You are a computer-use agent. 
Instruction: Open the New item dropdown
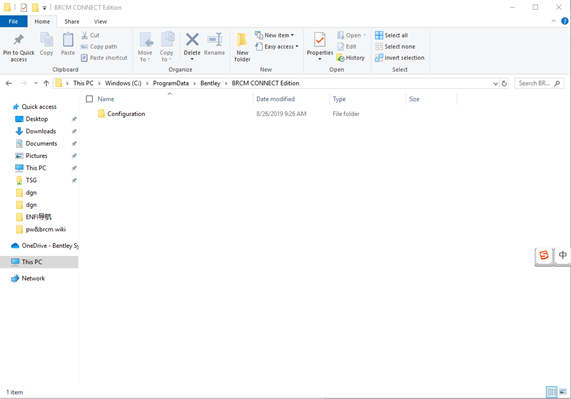tap(275, 35)
